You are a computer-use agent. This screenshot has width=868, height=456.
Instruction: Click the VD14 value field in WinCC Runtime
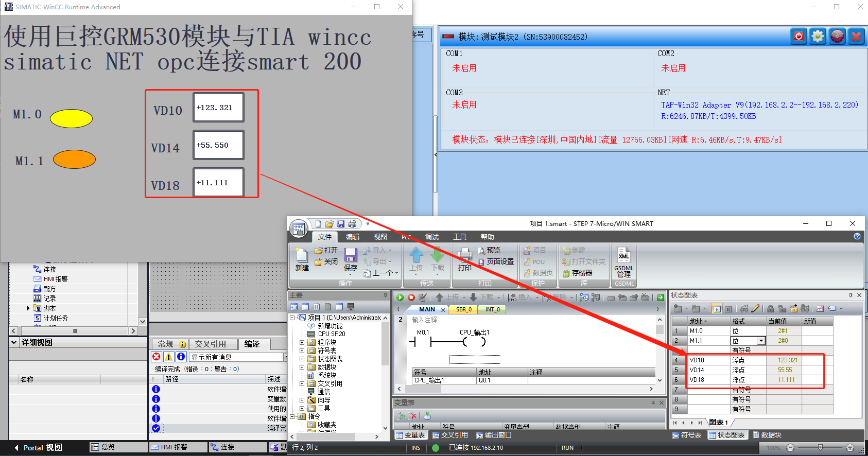pos(218,145)
